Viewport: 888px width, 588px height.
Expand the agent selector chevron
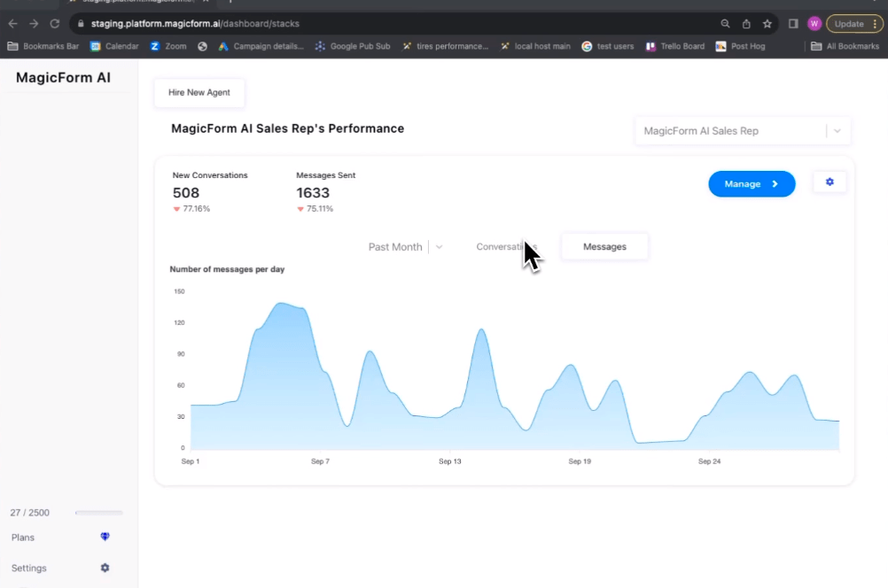[837, 131]
